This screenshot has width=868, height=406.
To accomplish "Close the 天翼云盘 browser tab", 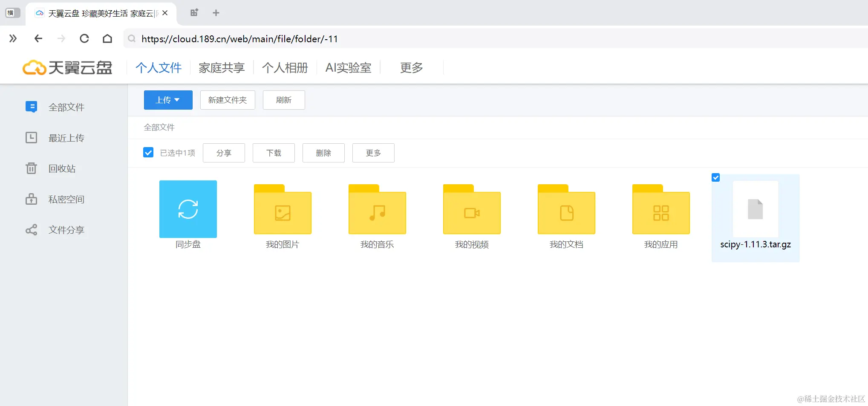I will (165, 13).
